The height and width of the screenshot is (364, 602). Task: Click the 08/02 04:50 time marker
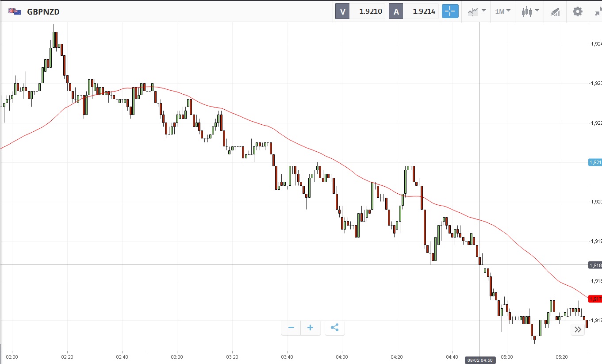[x=480, y=360]
